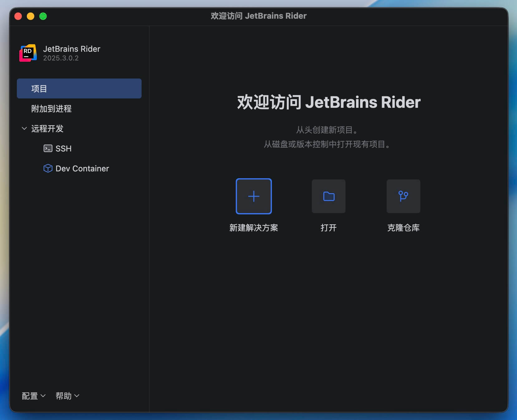Select the Dev Container text entry
517x420 pixels.
(82, 169)
